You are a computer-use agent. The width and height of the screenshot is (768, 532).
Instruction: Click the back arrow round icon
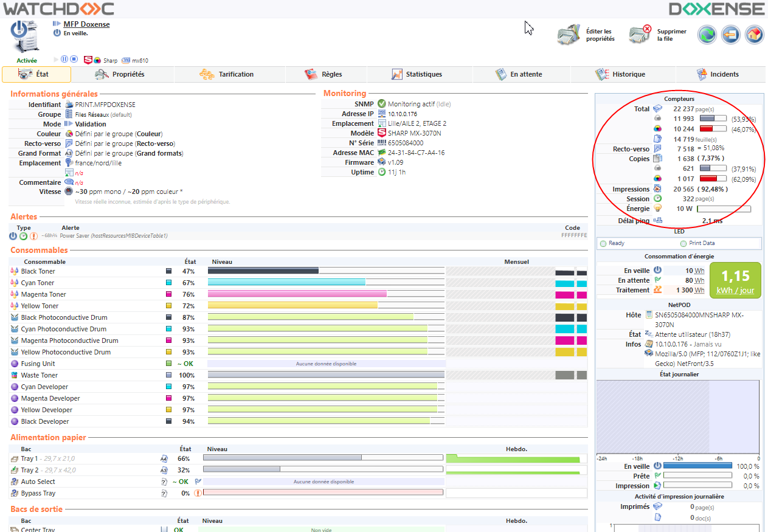pyautogui.click(x=730, y=35)
